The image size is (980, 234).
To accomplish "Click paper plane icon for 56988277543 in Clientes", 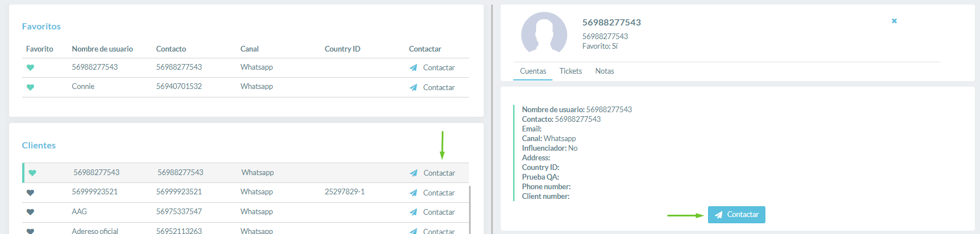I will point(413,173).
